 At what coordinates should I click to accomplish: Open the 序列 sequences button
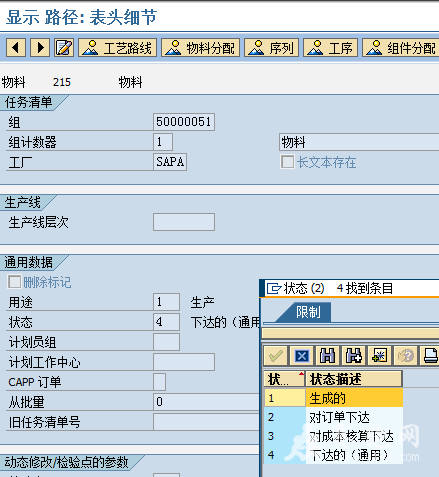(271, 48)
